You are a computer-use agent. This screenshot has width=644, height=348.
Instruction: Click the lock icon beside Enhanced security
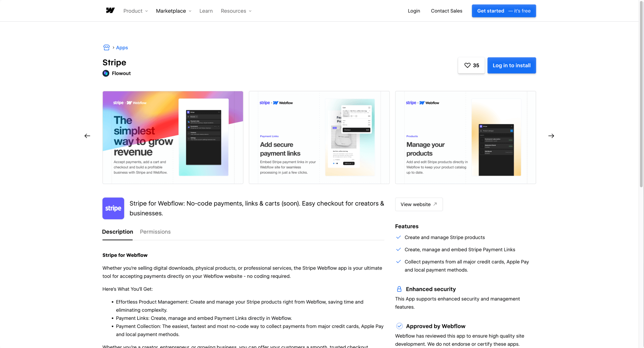point(399,289)
